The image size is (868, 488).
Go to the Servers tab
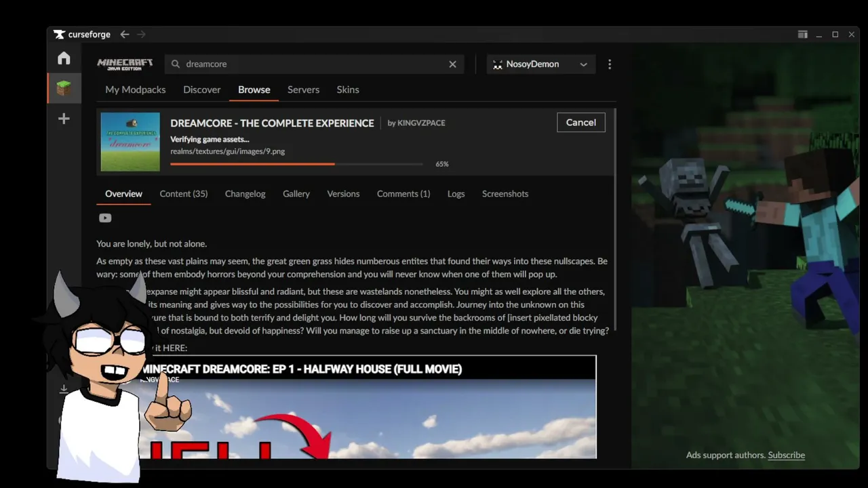303,89
